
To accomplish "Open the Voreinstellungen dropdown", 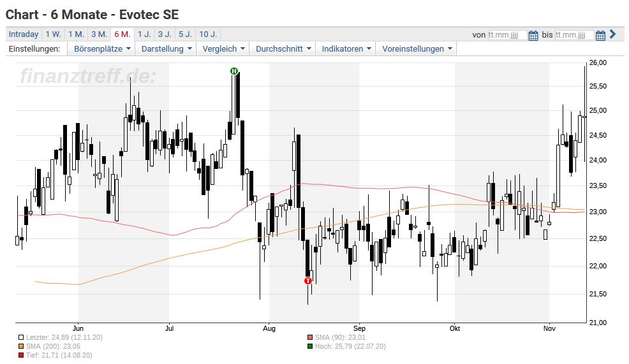I will tap(417, 48).
